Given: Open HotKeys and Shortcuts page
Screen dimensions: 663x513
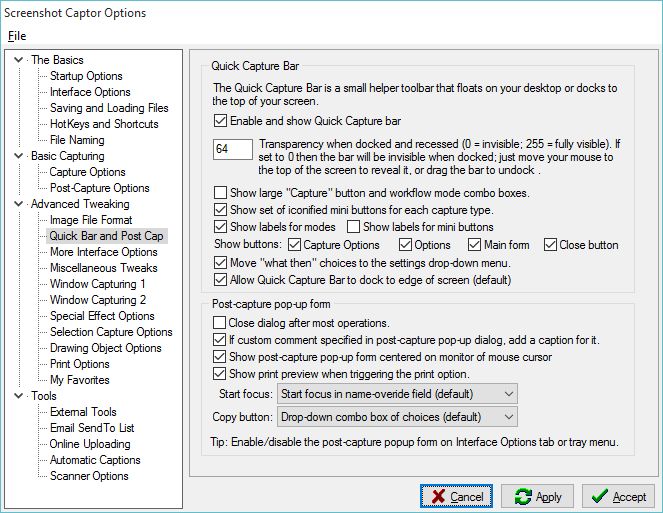Looking at the screenshot, I should [104, 124].
